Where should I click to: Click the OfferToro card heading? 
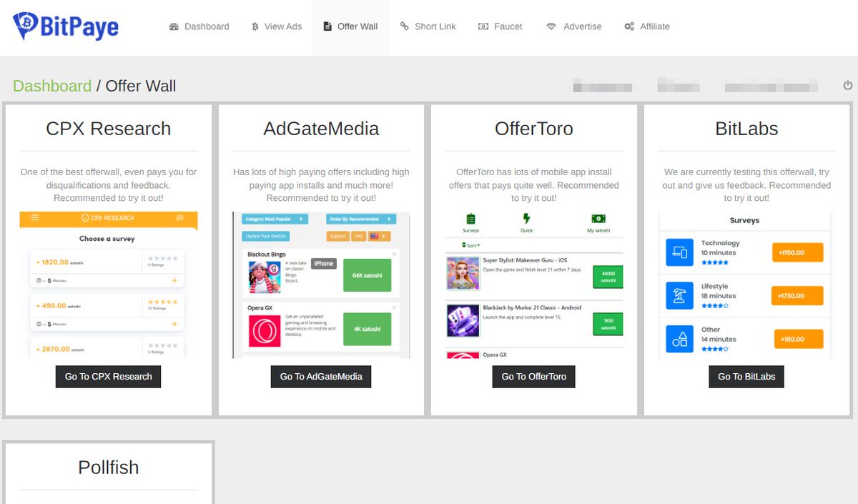tap(534, 129)
